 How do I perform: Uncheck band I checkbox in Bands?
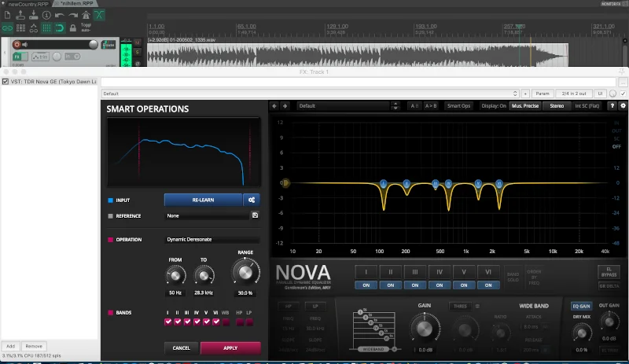pos(168,322)
